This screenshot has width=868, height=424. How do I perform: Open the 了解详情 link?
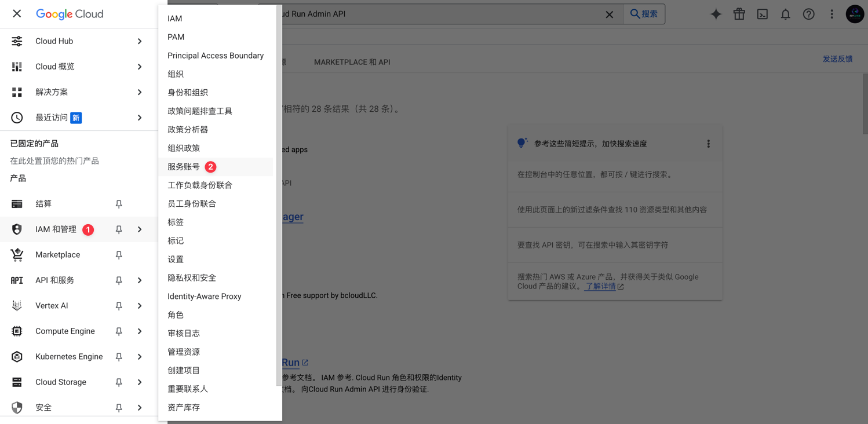pos(600,286)
